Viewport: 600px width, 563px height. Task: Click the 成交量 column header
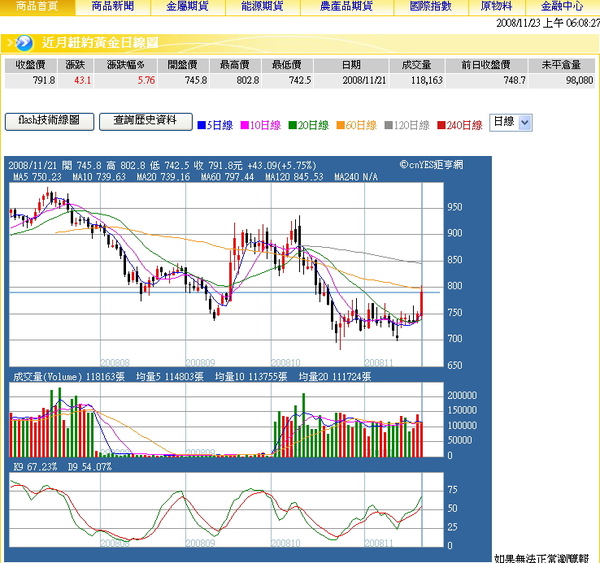(x=416, y=65)
